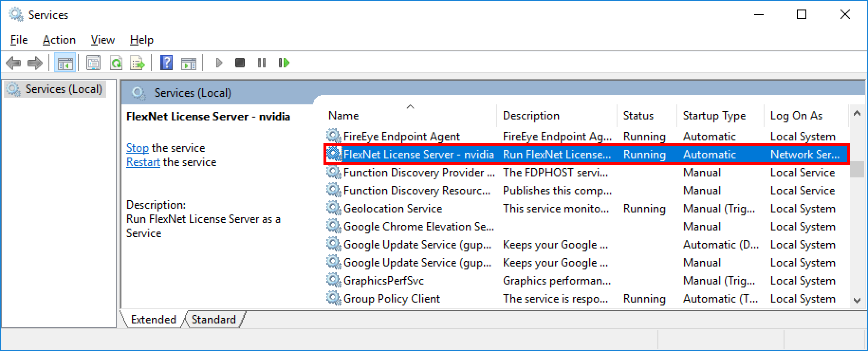Sort by the Startup Type column header
The width and height of the screenshot is (868, 351).
(720, 115)
